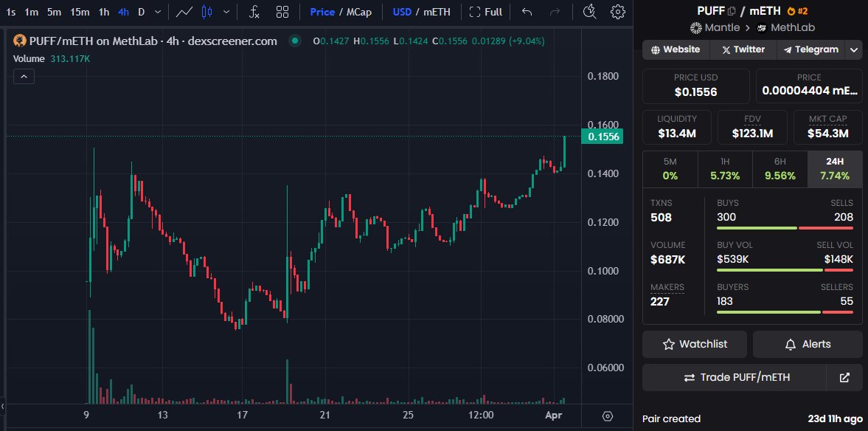Screen dimensions: 868x431
Task: Select the candlestick chart style icon
Action: 207,12
